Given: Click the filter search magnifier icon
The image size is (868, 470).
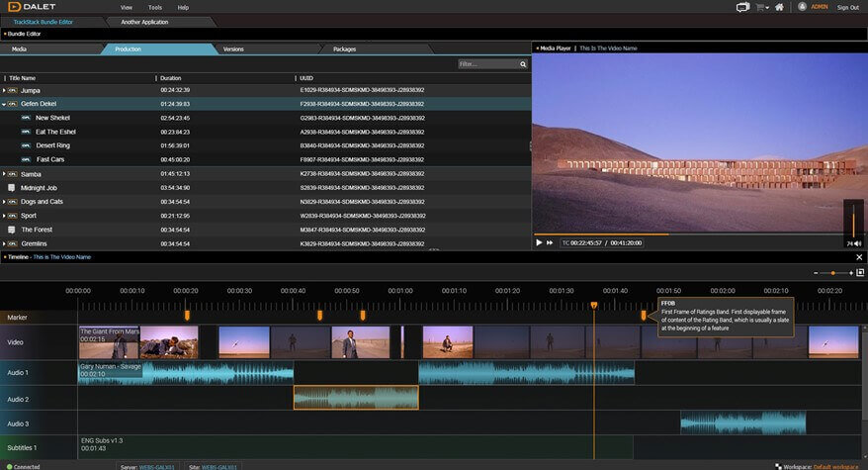Looking at the screenshot, I should tap(523, 64).
